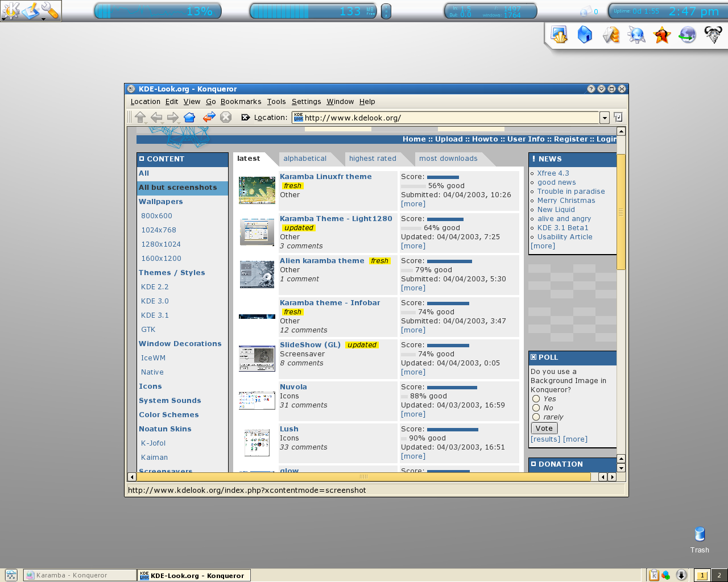Open the Klipper clipboard tray icon
This screenshot has height=582, width=728.
point(654,575)
